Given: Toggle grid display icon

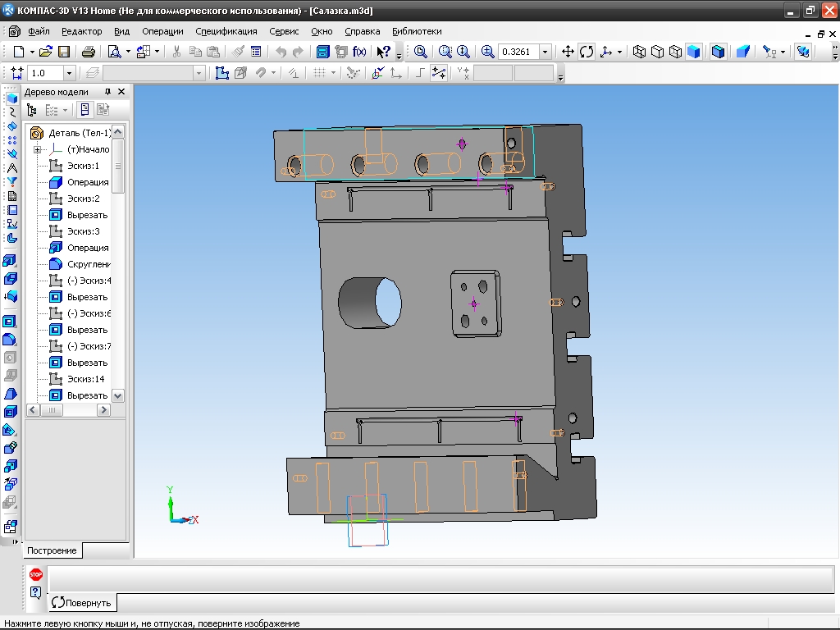Looking at the screenshot, I should (x=319, y=73).
